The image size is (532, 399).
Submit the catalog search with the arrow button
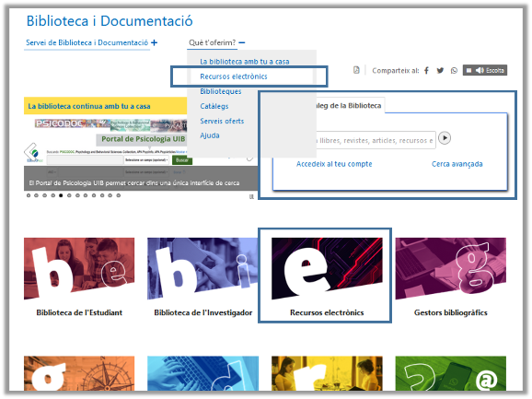(x=445, y=138)
